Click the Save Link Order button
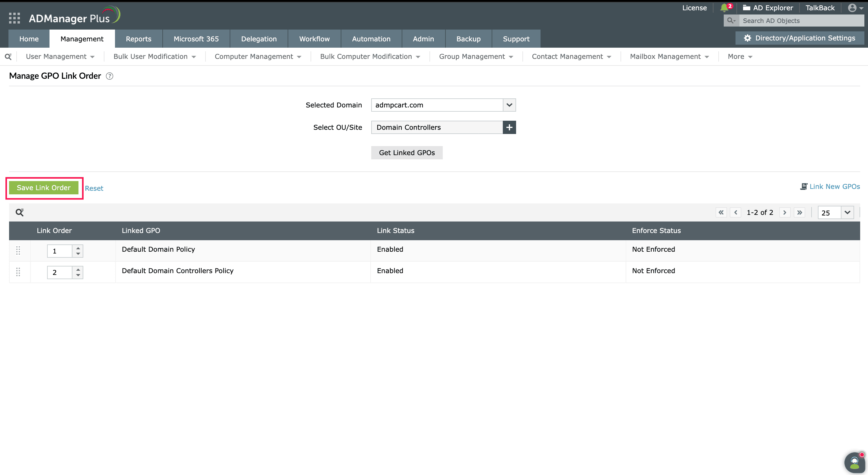 click(43, 188)
